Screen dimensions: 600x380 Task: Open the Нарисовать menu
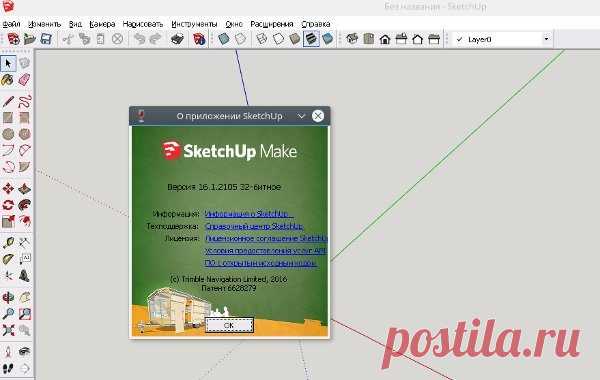(143, 24)
